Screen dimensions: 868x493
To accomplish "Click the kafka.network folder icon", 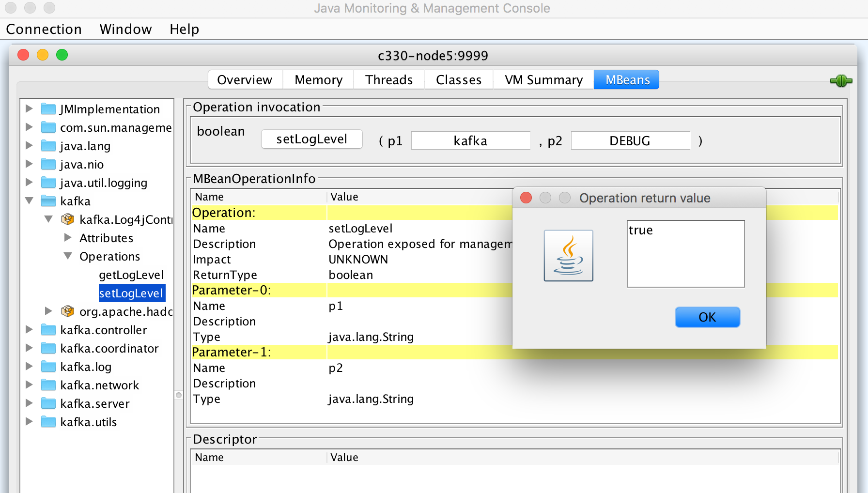I will coord(48,385).
